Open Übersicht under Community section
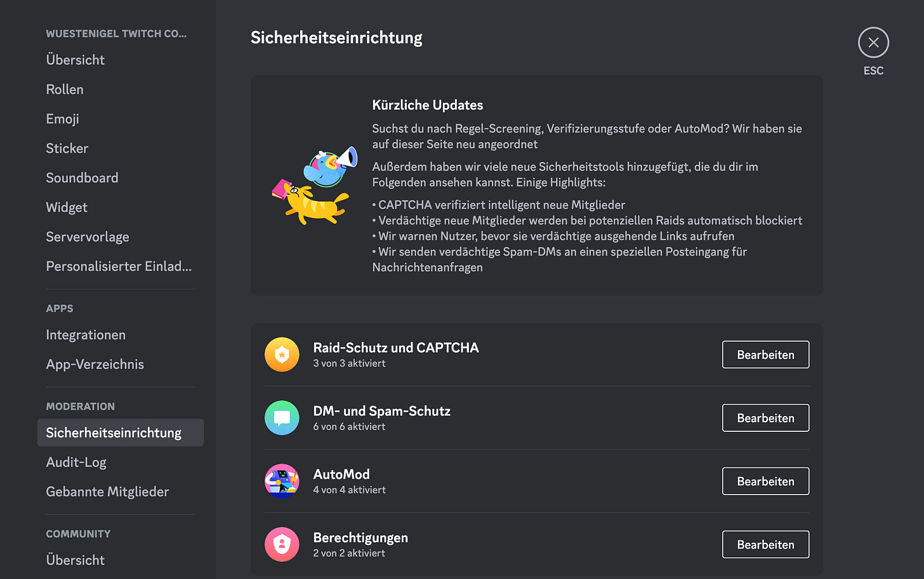Screen dimensions: 924x579 [121, 560]
